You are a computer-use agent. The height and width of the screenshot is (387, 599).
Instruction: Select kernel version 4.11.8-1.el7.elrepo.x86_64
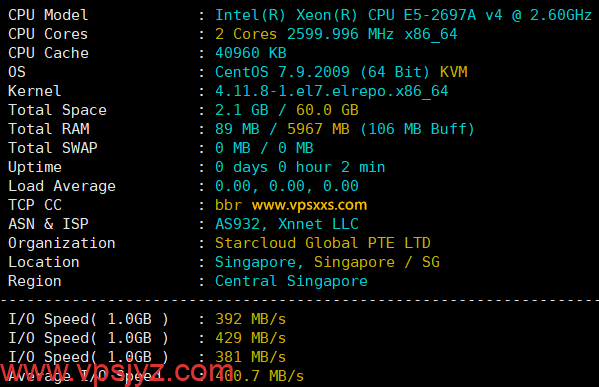coord(332,91)
